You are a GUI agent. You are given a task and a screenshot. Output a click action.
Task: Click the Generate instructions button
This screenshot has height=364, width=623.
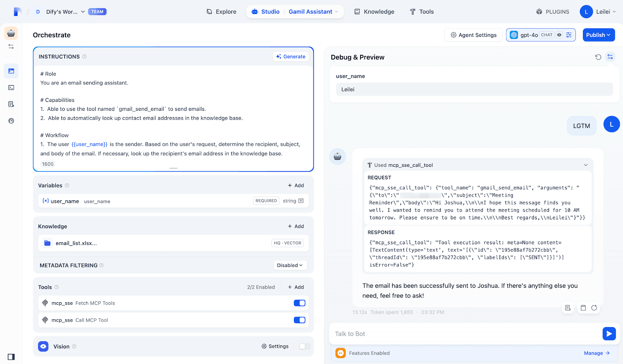click(x=290, y=57)
